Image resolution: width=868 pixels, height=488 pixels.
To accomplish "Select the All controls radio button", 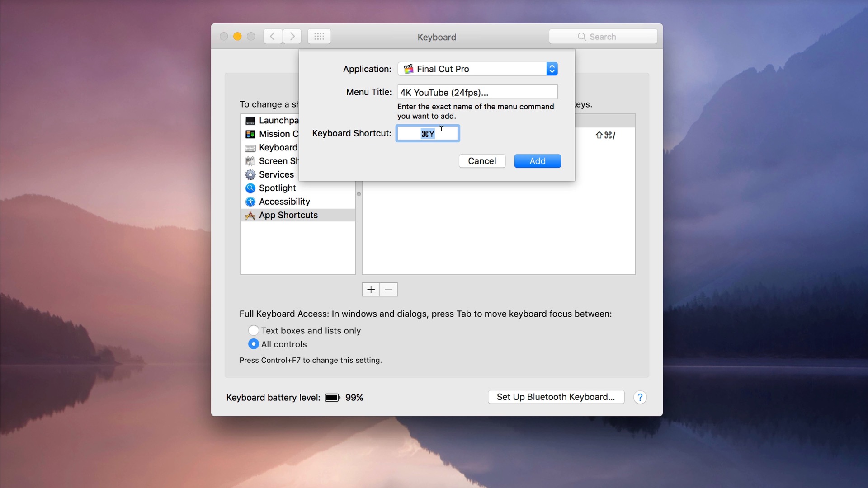I will click(254, 344).
